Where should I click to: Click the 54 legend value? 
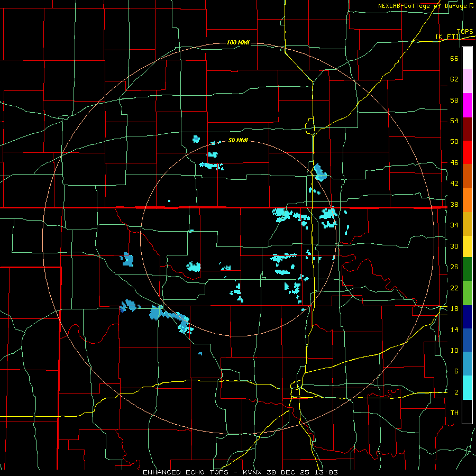454,121
